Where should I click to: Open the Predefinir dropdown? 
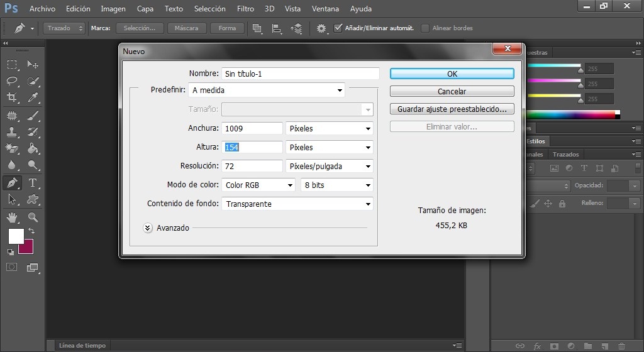point(267,91)
